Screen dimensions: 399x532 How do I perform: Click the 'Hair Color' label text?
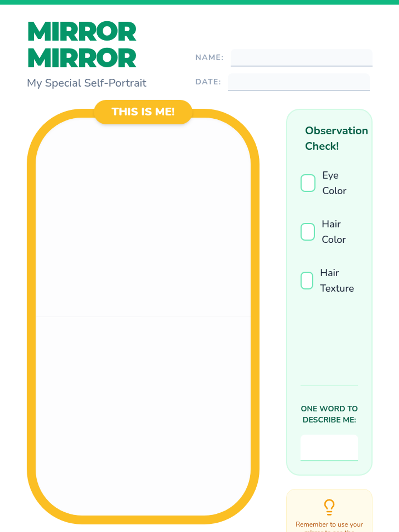(333, 232)
